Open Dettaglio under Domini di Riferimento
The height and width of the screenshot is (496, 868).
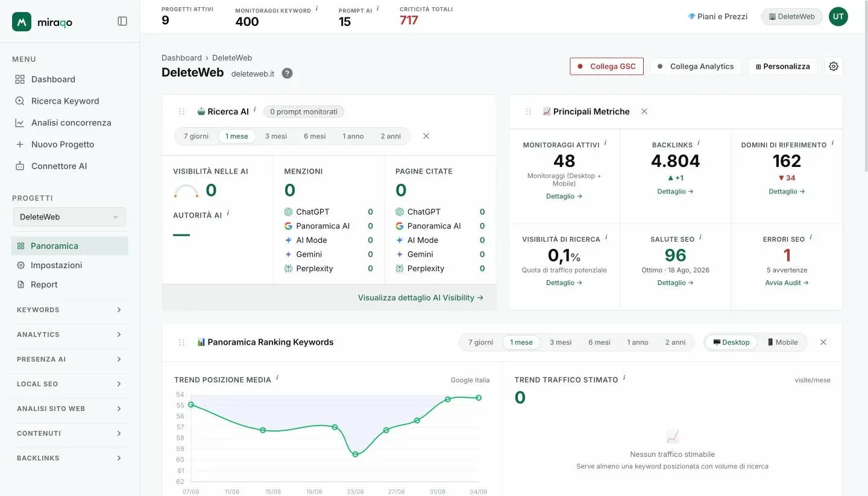(x=787, y=192)
